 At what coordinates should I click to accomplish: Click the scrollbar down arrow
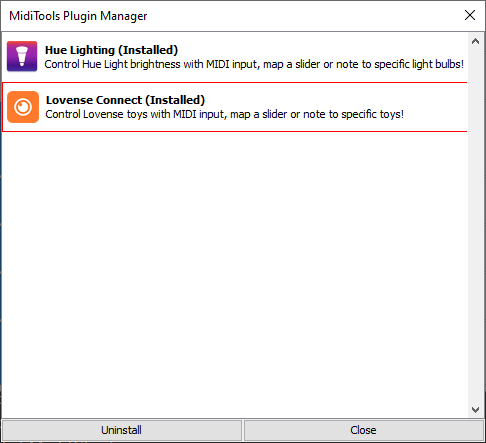point(476,409)
